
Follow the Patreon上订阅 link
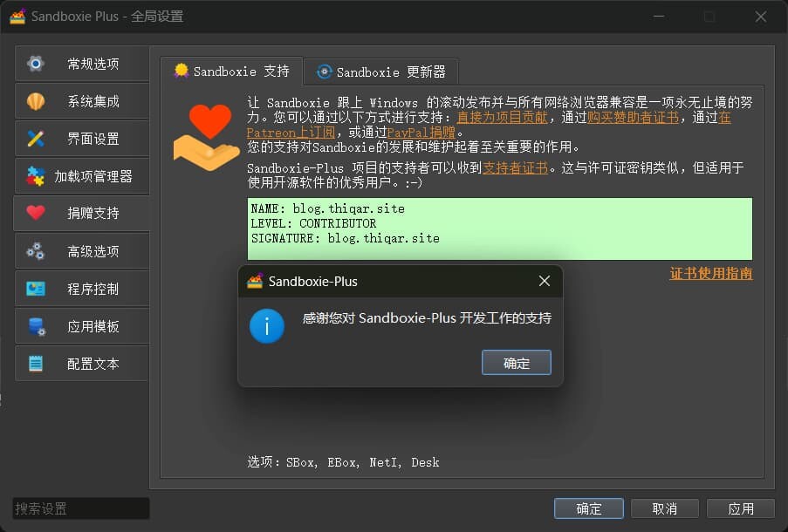291,132
